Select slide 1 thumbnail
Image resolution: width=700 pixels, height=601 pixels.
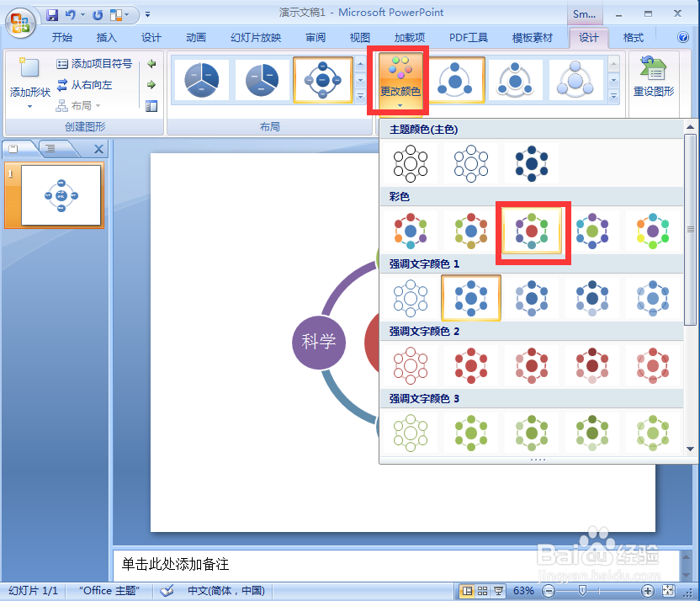click(61, 195)
